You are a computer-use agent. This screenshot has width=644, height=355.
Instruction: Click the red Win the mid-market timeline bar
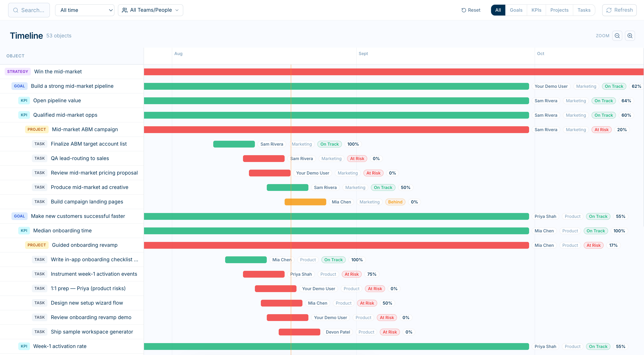coord(394,72)
